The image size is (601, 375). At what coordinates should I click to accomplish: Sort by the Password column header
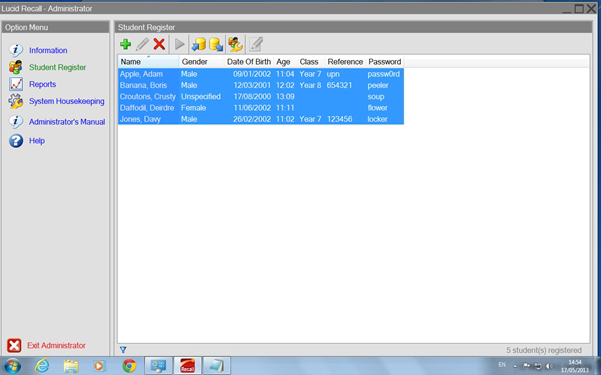[385, 62]
